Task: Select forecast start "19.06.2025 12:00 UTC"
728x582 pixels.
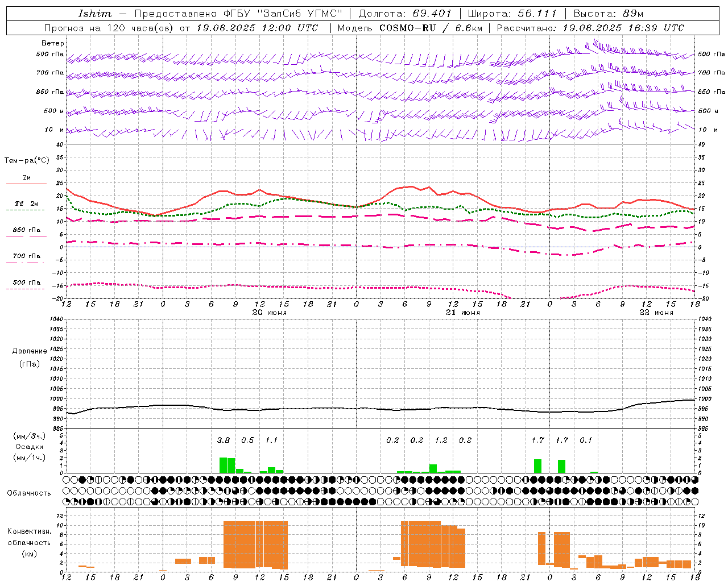Action: tap(257, 28)
